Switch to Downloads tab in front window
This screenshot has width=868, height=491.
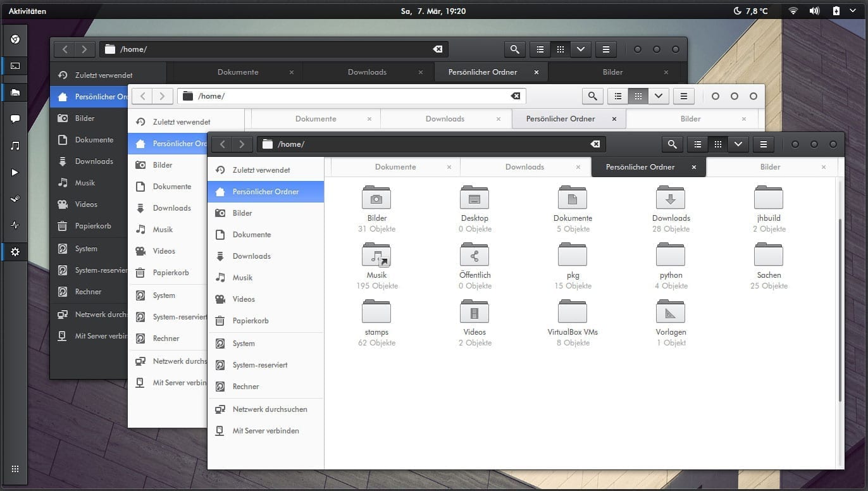tap(524, 167)
